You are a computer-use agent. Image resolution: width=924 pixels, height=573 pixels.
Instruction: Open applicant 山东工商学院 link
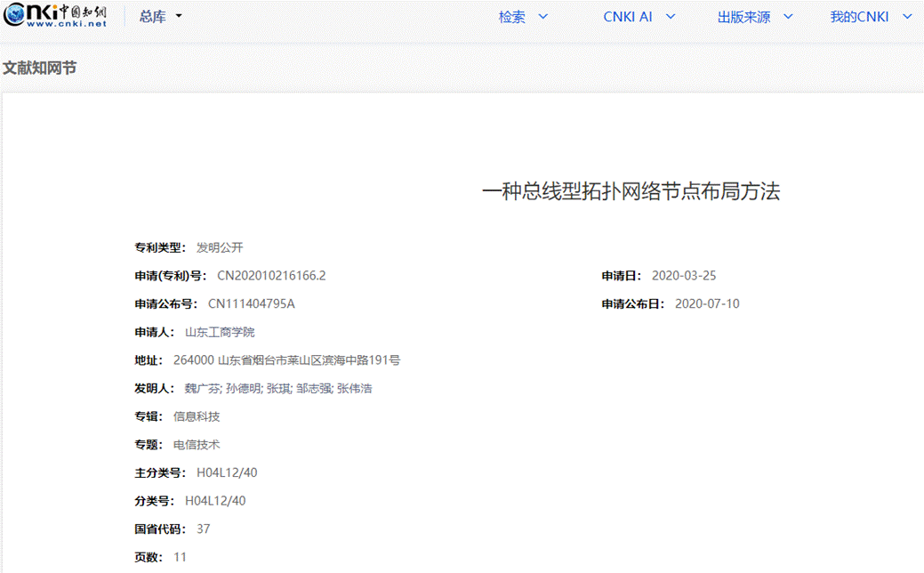click(220, 332)
